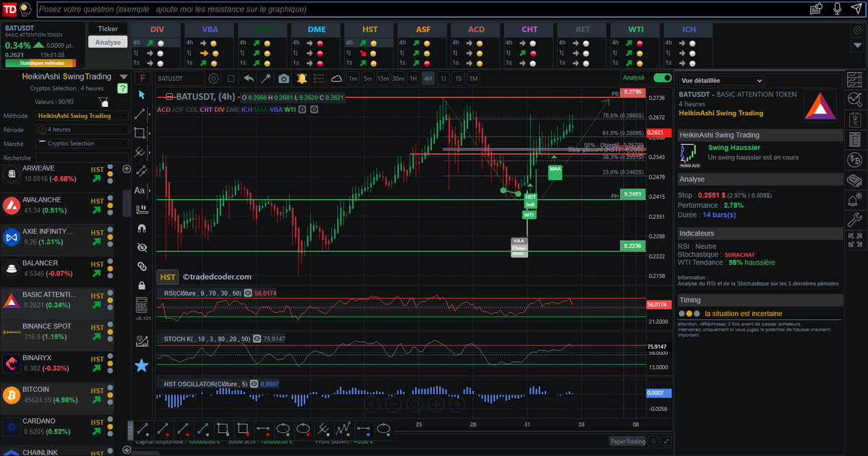Click the cloud save icon
The width and height of the screenshot is (868, 456).
pos(337,78)
